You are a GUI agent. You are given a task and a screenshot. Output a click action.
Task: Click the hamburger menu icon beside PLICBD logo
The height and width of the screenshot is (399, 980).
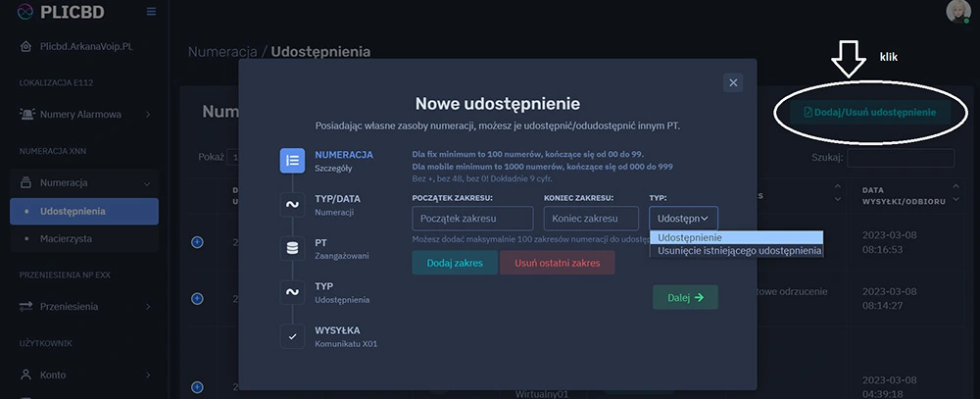[x=150, y=12]
